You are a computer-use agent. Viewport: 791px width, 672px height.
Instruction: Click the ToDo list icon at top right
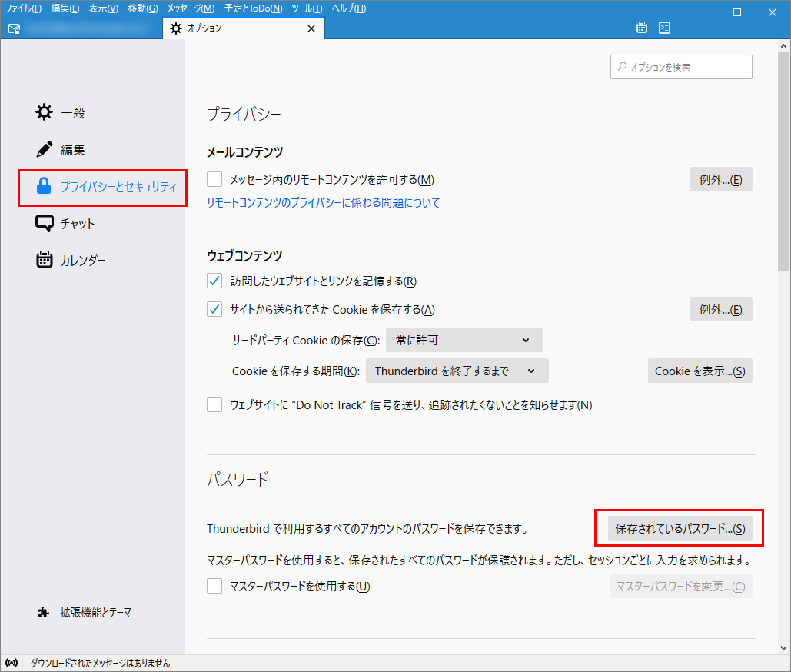tap(664, 27)
